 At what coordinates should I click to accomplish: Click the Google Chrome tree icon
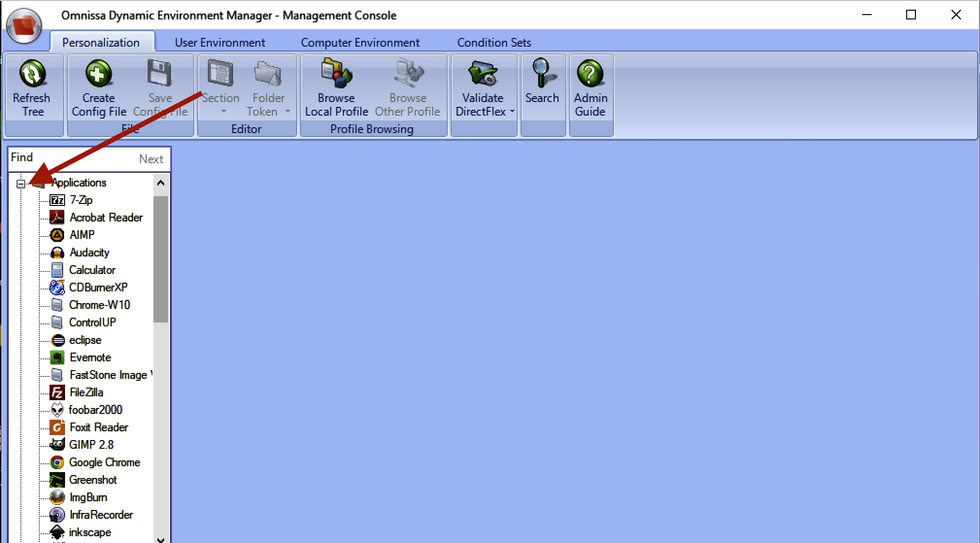click(57, 462)
